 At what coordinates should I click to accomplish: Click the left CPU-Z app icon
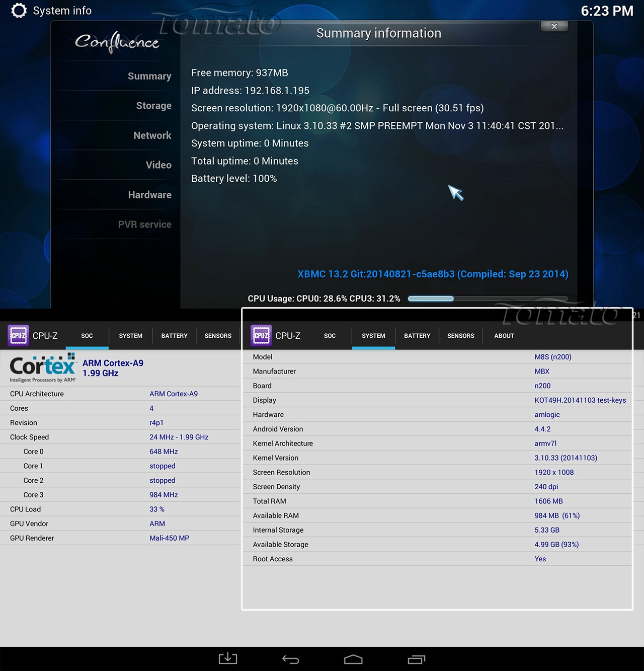pyautogui.click(x=18, y=335)
